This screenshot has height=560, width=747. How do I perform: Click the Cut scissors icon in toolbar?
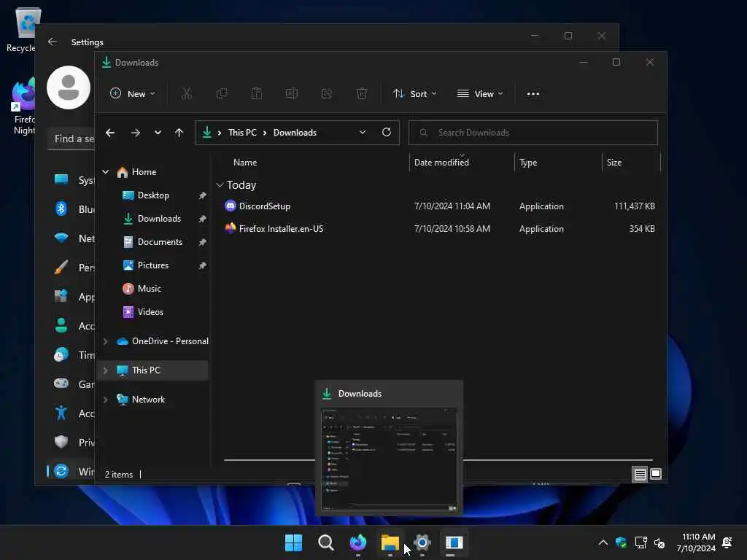186,94
